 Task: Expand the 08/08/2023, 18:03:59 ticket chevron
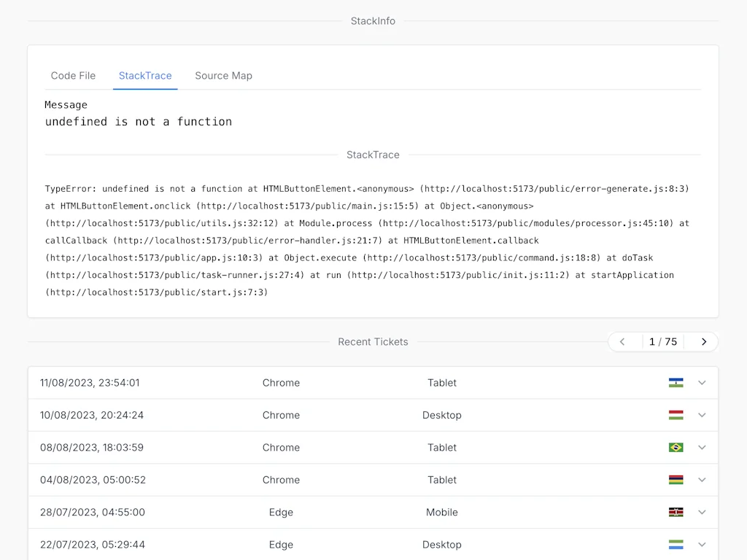click(x=702, y=448)
